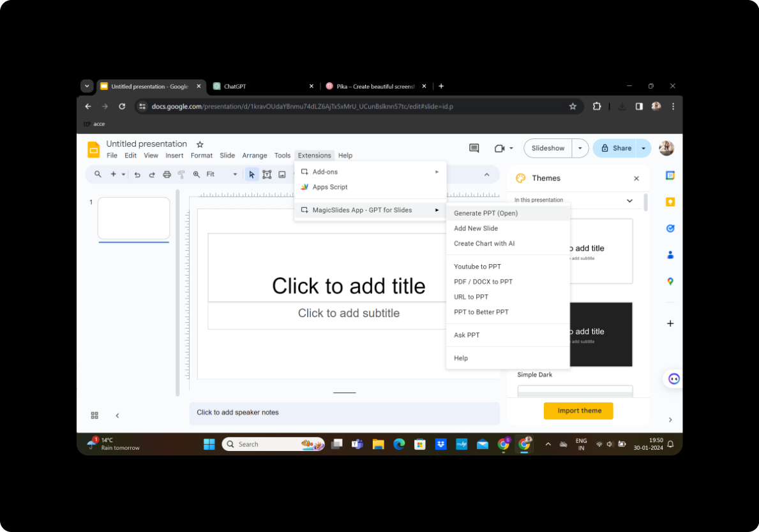
Task: Open the Insert menu
Action: (x=174, y=156)
